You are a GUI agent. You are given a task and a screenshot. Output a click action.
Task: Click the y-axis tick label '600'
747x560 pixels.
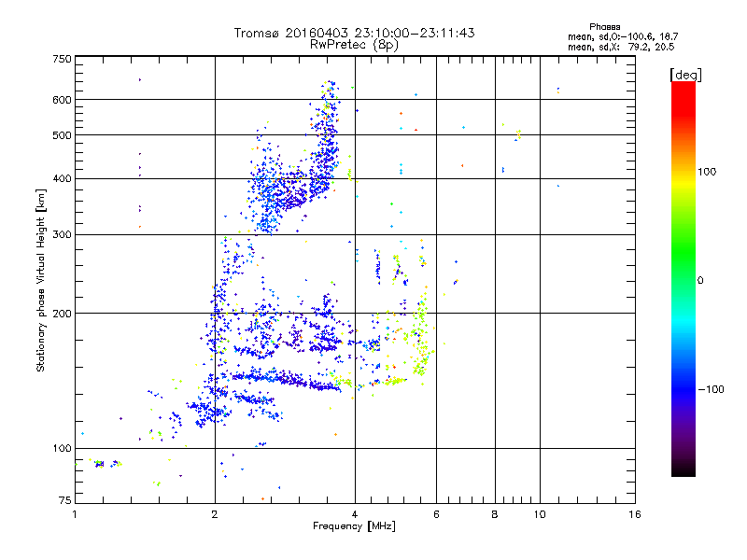pyautogui.click(x=62, y=100)
